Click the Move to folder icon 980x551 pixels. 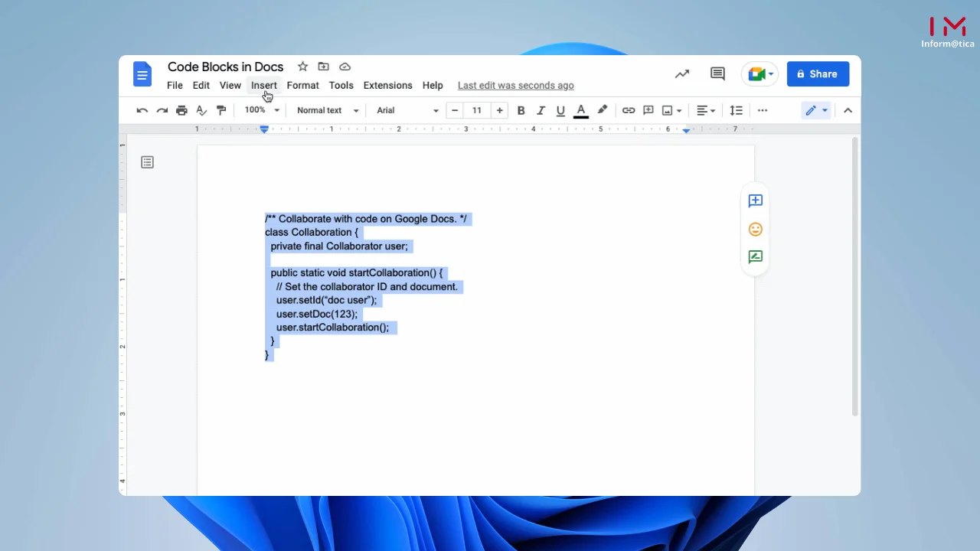click(323, 67)
